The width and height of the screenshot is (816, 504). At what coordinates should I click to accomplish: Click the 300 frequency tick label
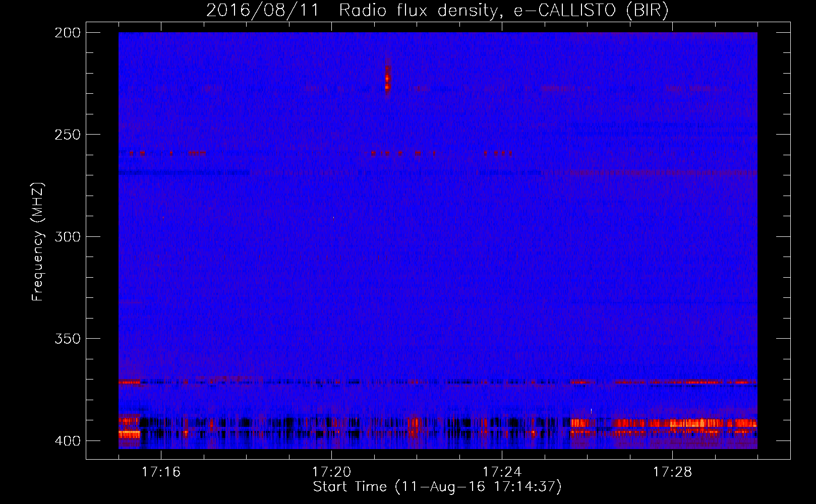click(68, 236)
